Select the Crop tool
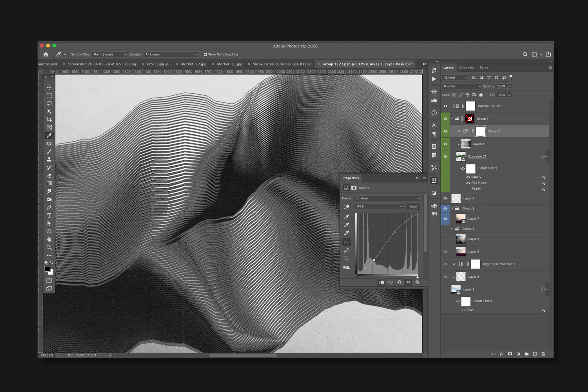The width and height of the screenshot is (588, 392). click(49, 119)
